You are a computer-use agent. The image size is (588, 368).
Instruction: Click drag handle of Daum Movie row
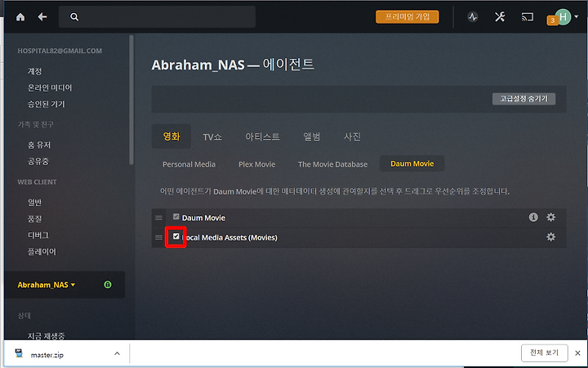[x=158, y=218]
